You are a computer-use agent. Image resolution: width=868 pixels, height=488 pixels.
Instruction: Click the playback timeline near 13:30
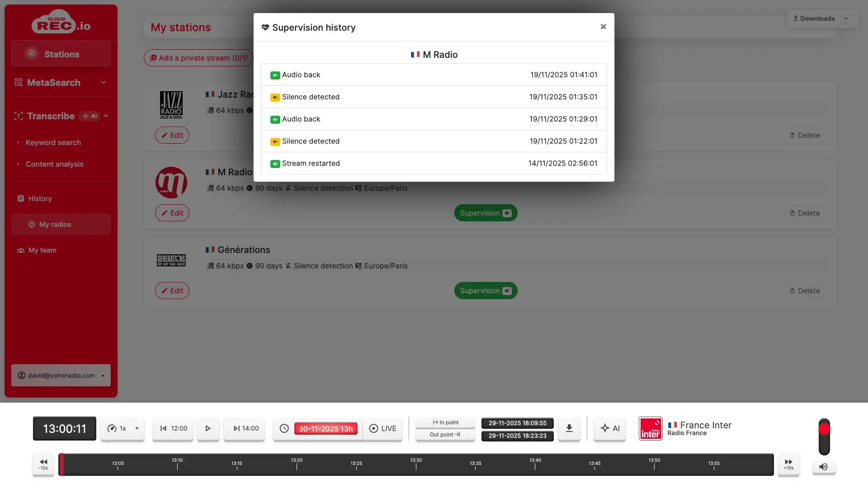click(x=416, y=464)
